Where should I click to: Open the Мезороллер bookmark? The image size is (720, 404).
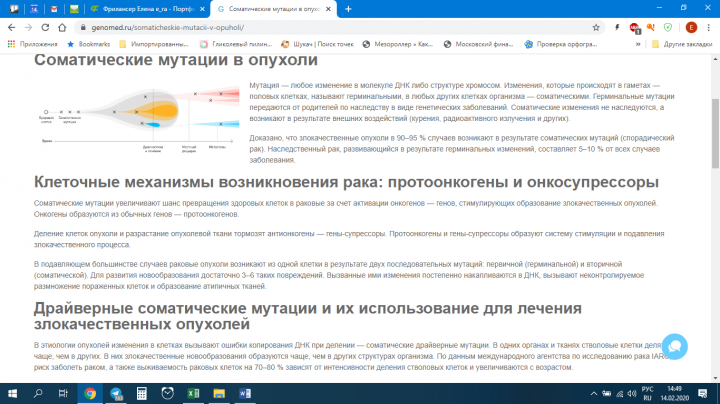[x=398, y=44]
